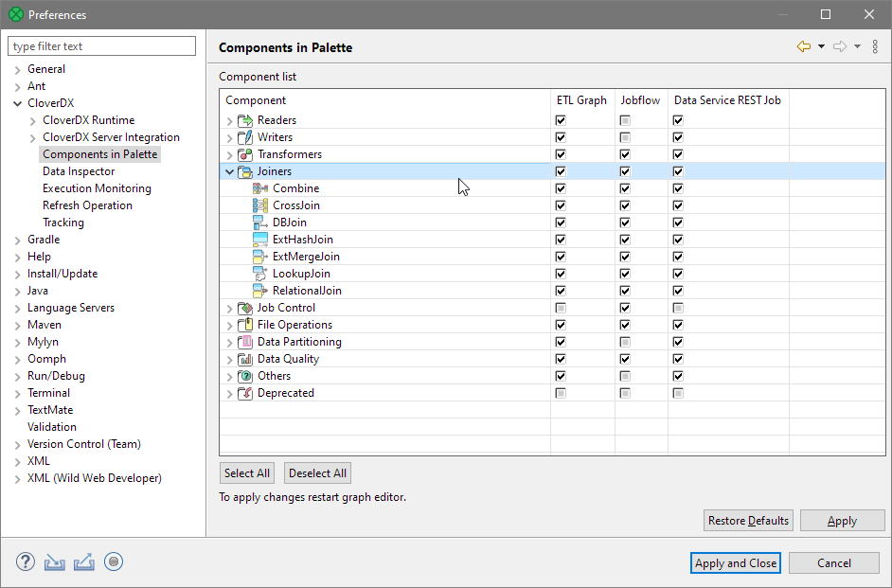Screen dimensions: 892x588
Task: Click the import preferences icon
Action: tap(54, 561)
